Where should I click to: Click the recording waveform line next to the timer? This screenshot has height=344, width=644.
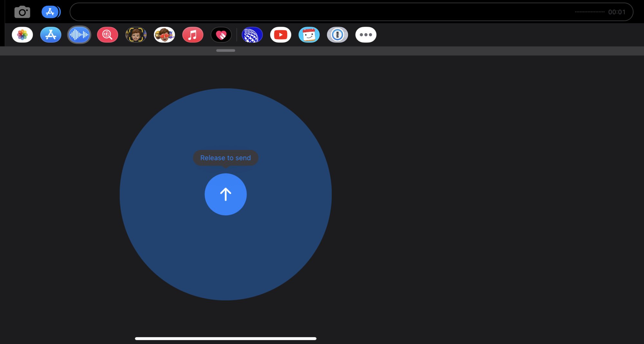(x=590, y=12)
